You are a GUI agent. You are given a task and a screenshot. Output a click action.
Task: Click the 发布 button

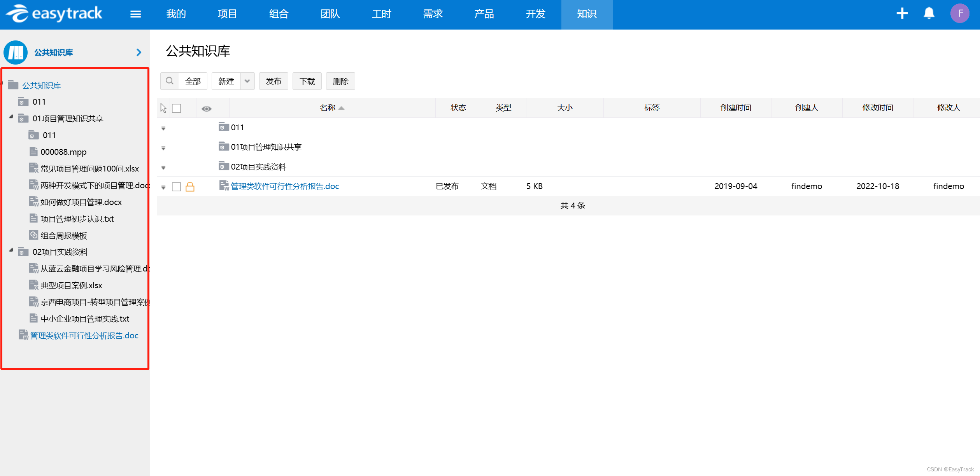273,81
